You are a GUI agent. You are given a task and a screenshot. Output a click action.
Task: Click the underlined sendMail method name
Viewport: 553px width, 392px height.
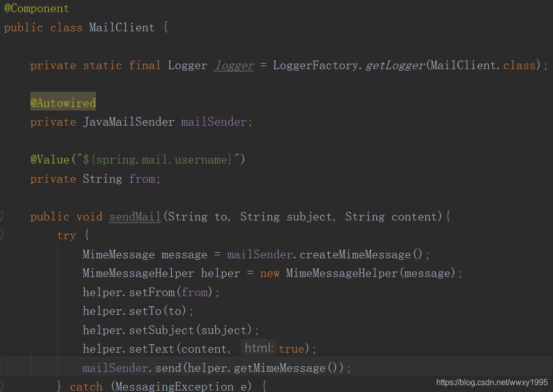[x=134, y=216]
